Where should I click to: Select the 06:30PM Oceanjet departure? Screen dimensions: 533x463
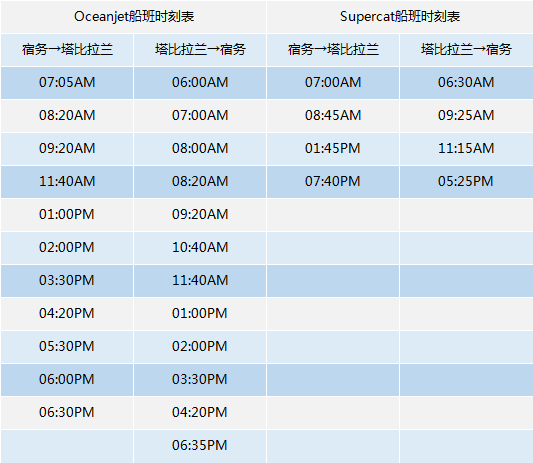point(67,413)
